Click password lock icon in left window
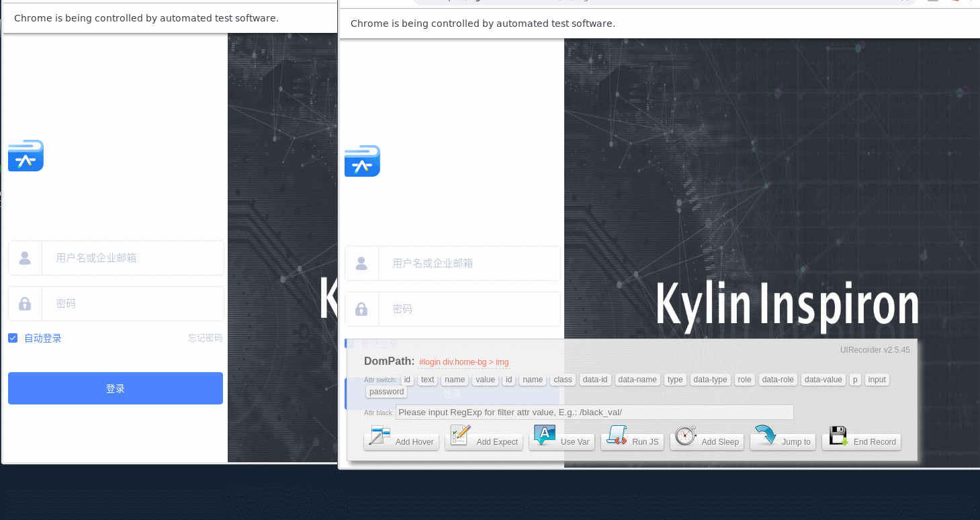 [25, 304]
